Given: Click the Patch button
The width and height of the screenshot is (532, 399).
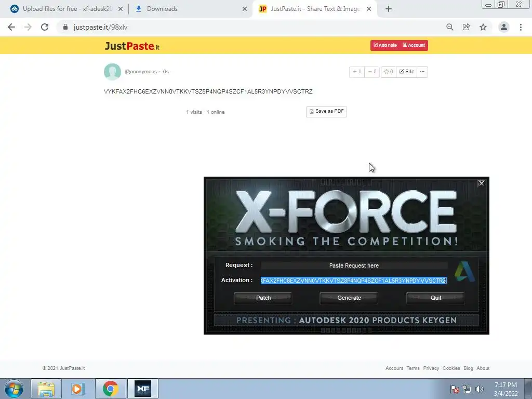Looking at the screenshot, I should point(263,298).
